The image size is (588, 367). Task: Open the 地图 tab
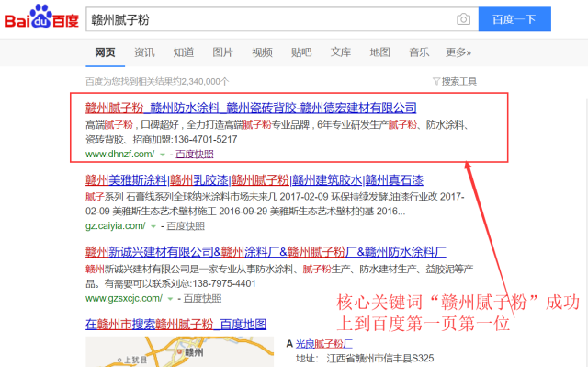[379, 52]
